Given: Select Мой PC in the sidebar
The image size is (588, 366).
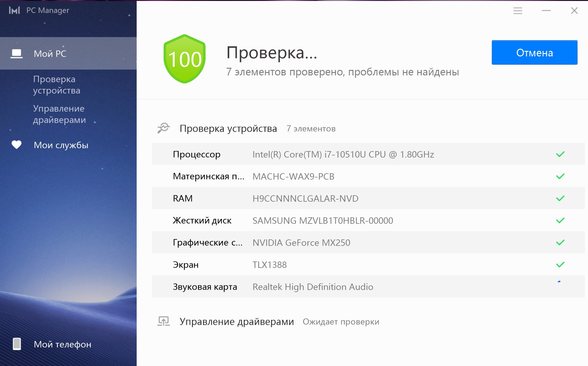Looking at the screenshot, I should tap(68, 53).
